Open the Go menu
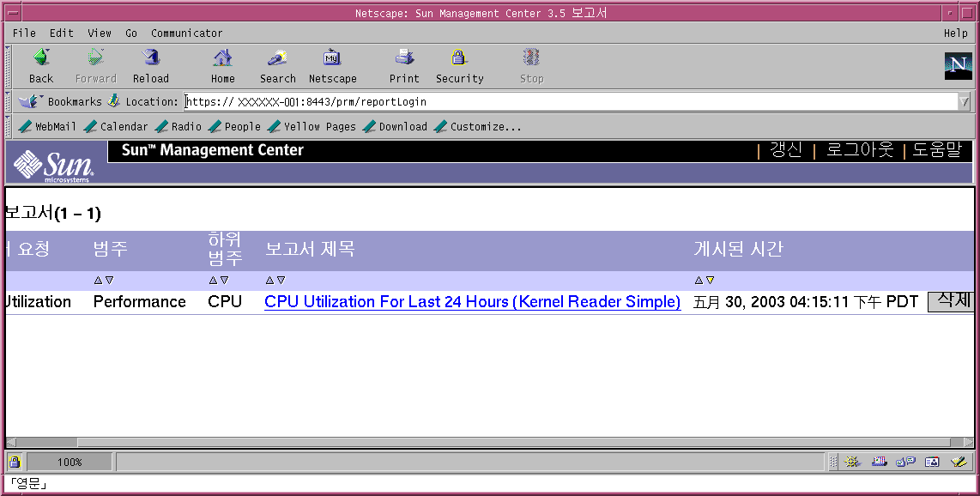The width and height of the screenshot is (980, 496). [131, 33]
